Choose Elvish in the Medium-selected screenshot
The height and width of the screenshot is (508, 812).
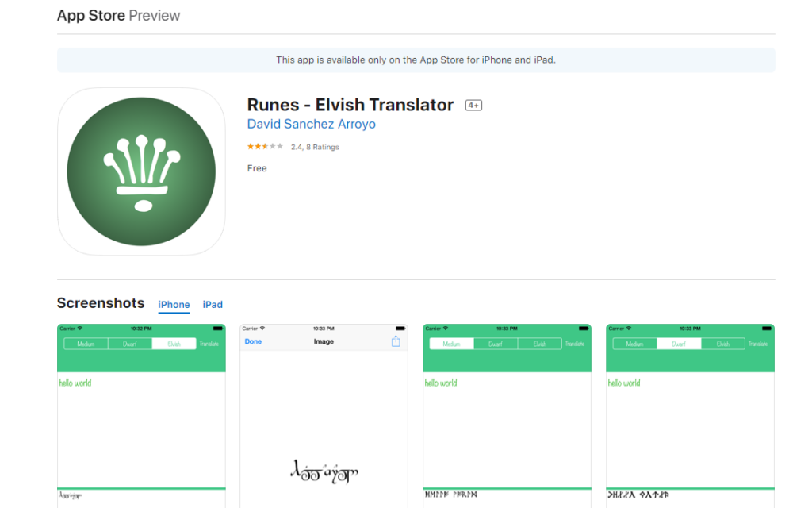(x=539, y=344)
